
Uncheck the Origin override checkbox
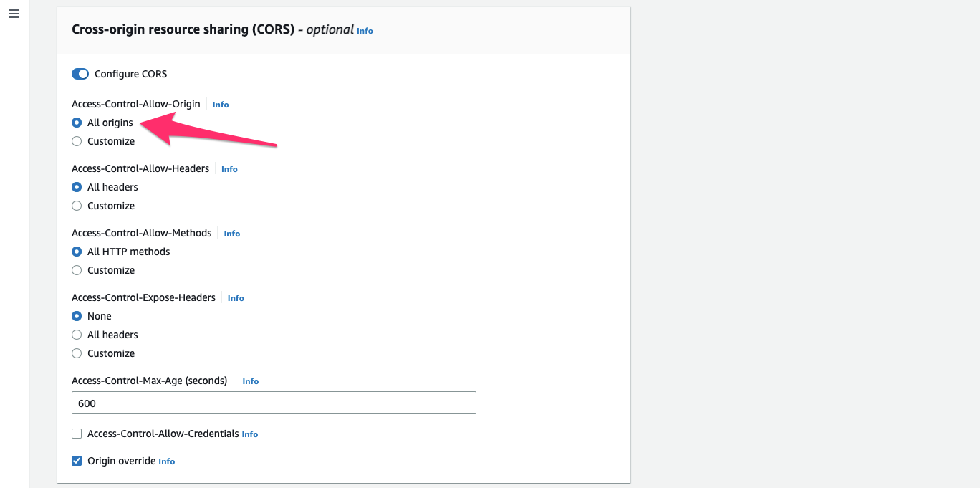point(77,461)
